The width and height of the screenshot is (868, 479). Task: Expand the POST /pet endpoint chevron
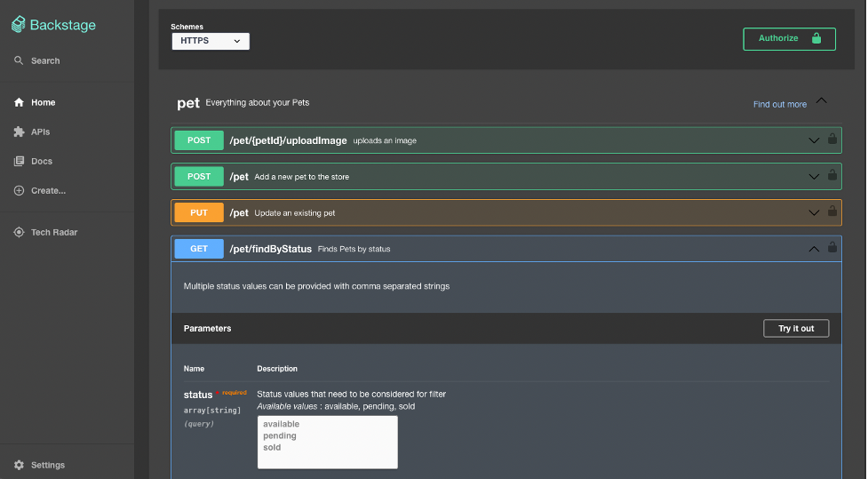coord(813,177)
